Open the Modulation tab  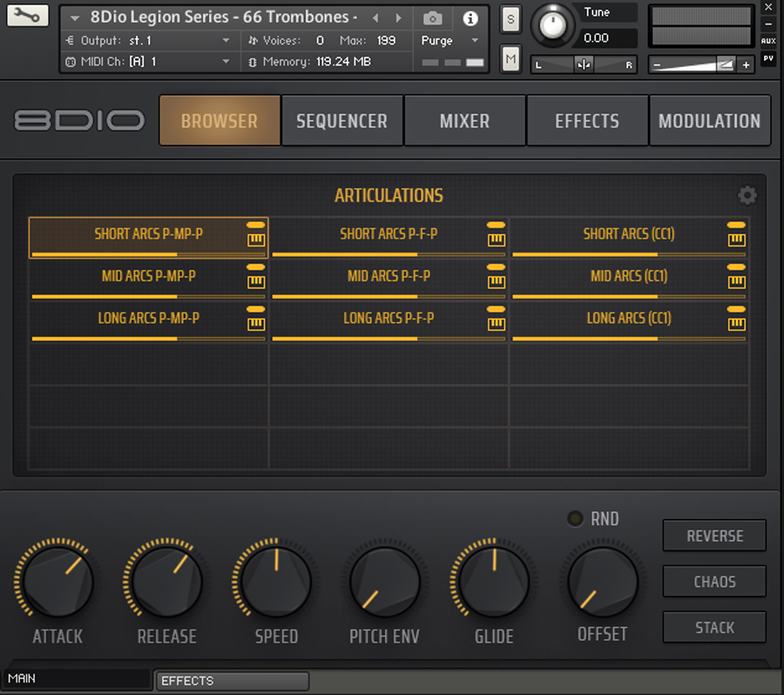pos(710,120)
